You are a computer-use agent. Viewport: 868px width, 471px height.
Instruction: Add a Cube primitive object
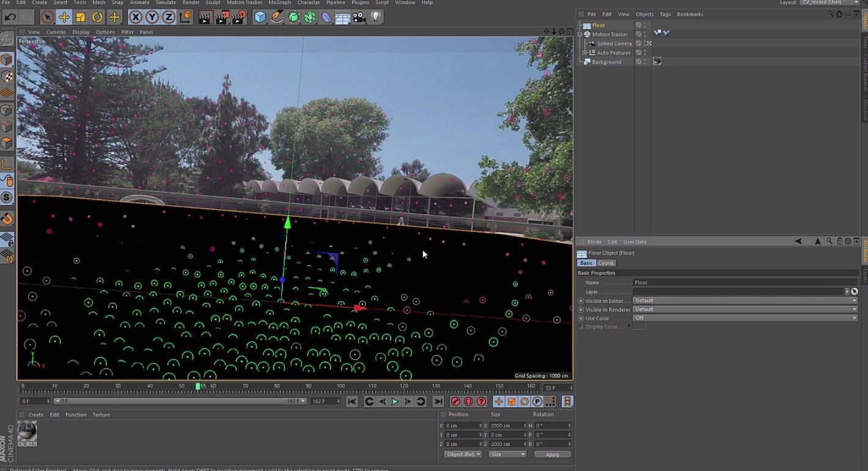click(260, 17)
